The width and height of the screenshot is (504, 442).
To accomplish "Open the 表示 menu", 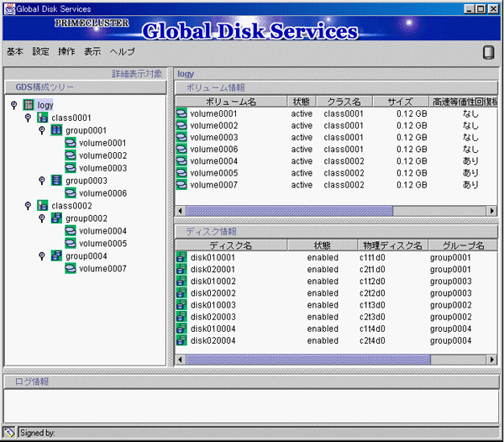I will (x=92, y=51).
